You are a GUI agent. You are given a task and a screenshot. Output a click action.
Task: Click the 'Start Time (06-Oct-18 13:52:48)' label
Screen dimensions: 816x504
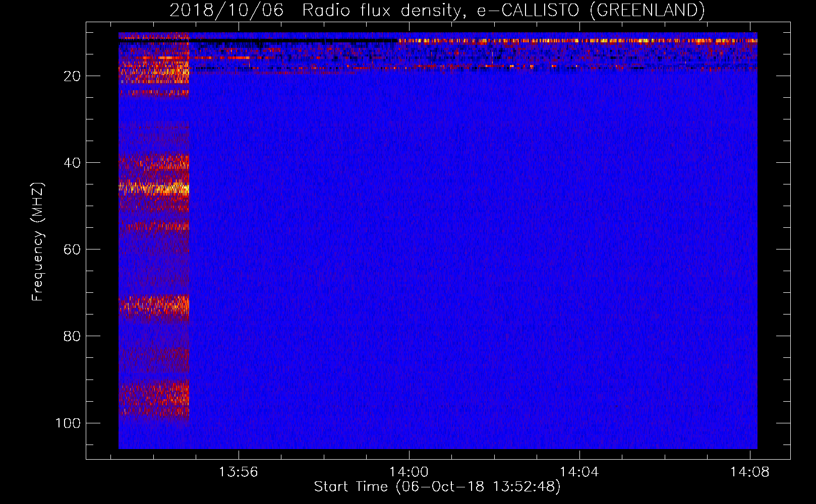[437, 487]
